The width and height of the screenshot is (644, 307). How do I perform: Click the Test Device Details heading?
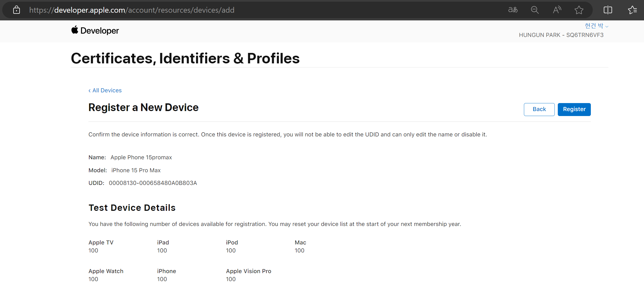coord(132,208)
